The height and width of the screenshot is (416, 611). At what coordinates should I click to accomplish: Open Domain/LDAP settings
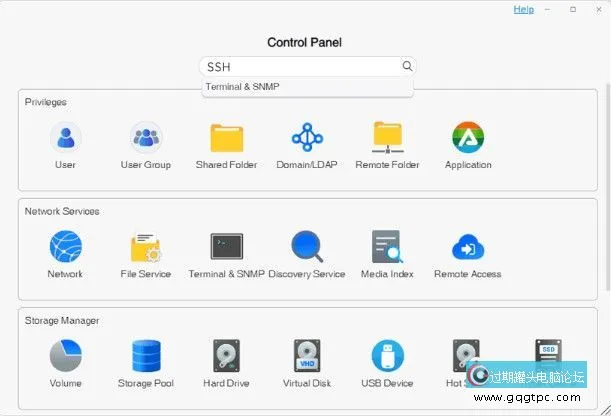307,138
